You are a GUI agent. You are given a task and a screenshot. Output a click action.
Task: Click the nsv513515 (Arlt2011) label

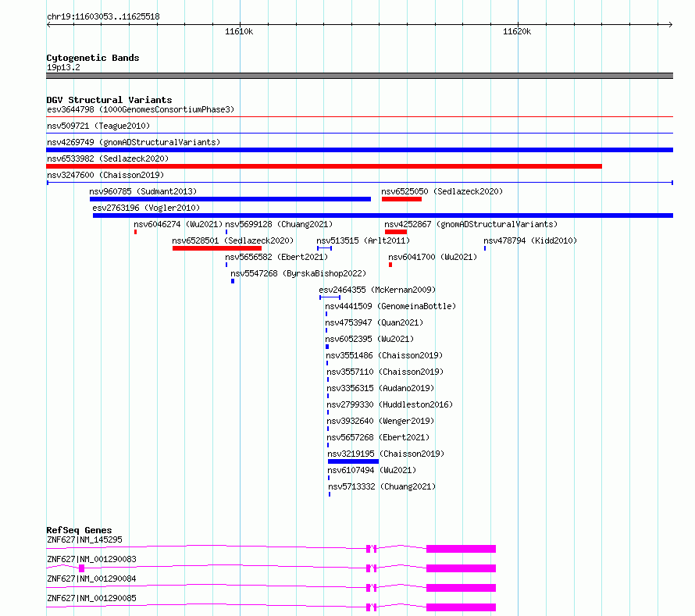tap(363, 240)
